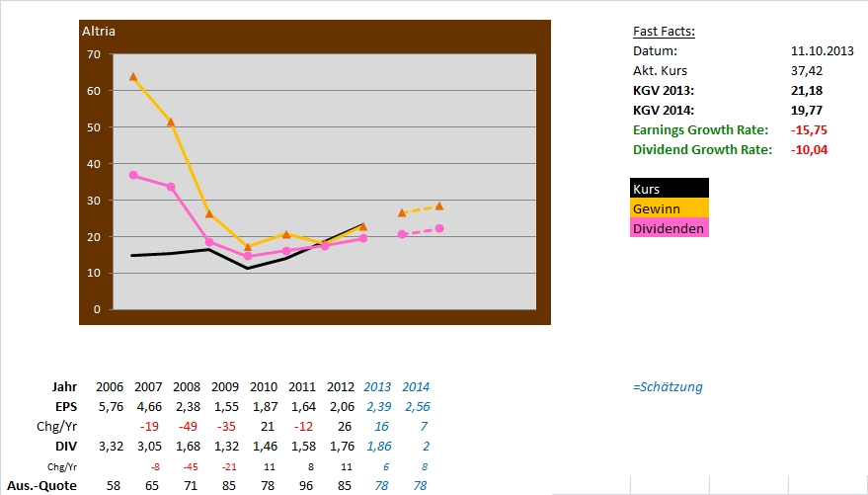Select the pink Dividenden legend cell
Viewport: 868px width, 495px height.
670,228
